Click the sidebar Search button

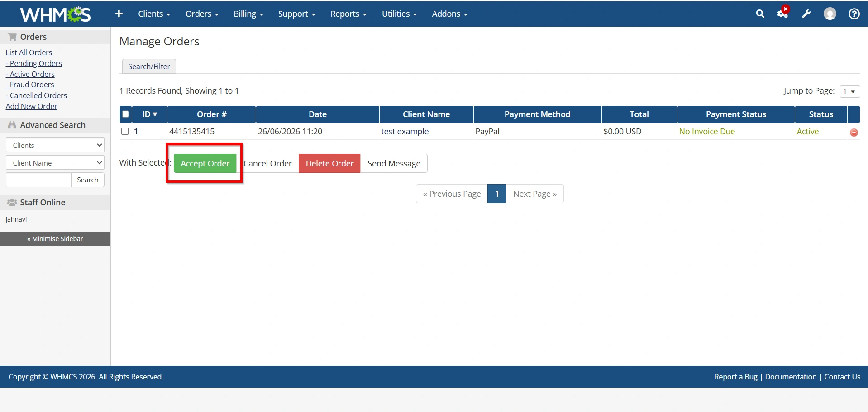point(88,180)
